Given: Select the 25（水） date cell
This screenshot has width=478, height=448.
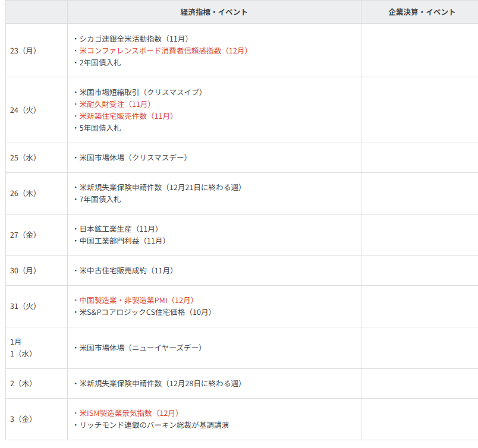Looking at the screenshot, I should coord(24,157).
